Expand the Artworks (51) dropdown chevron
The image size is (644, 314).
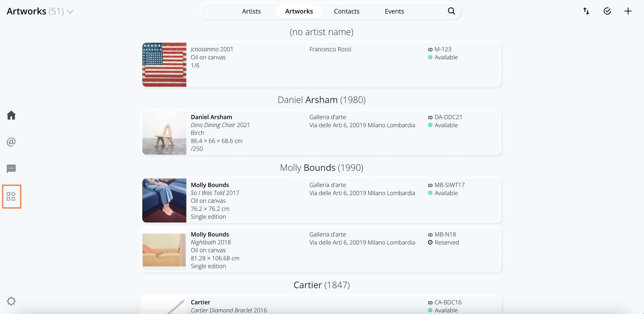coord(70,11)
